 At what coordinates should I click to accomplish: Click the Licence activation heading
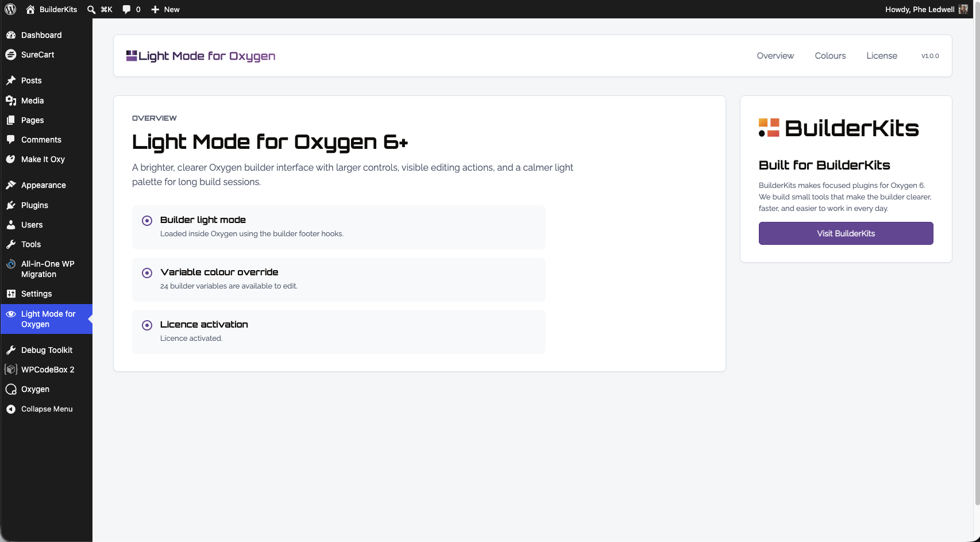pos(204,324)
